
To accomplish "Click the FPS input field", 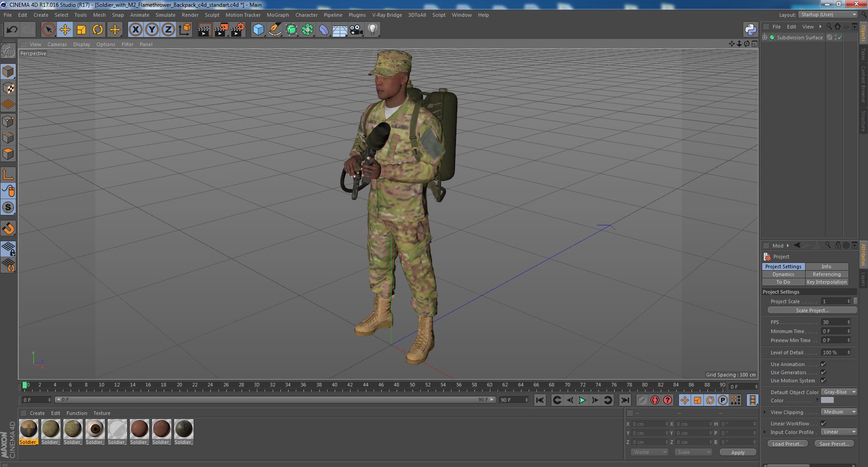I will coord(835,322).
